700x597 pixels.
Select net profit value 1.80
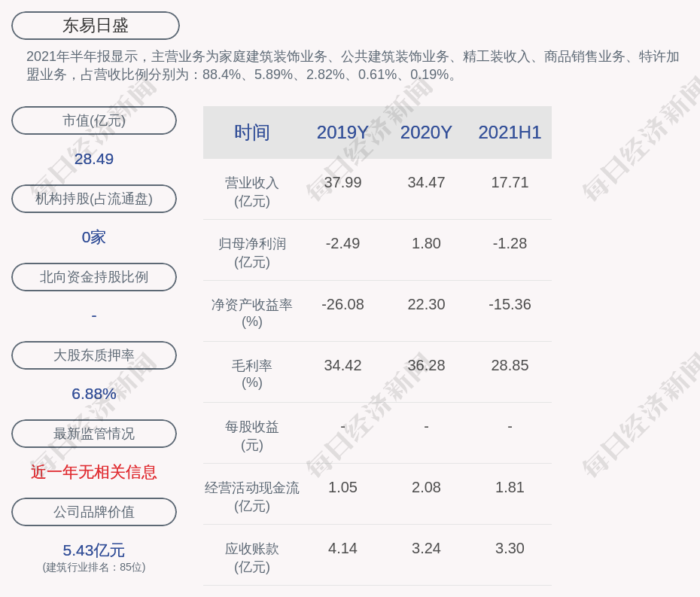point(426,243)
